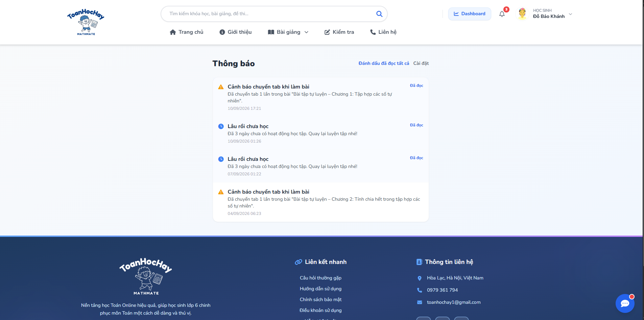This screenshot has height=320, width=644.
Task: Click the Kiểm tra edit icon
Action: point(327,32)
